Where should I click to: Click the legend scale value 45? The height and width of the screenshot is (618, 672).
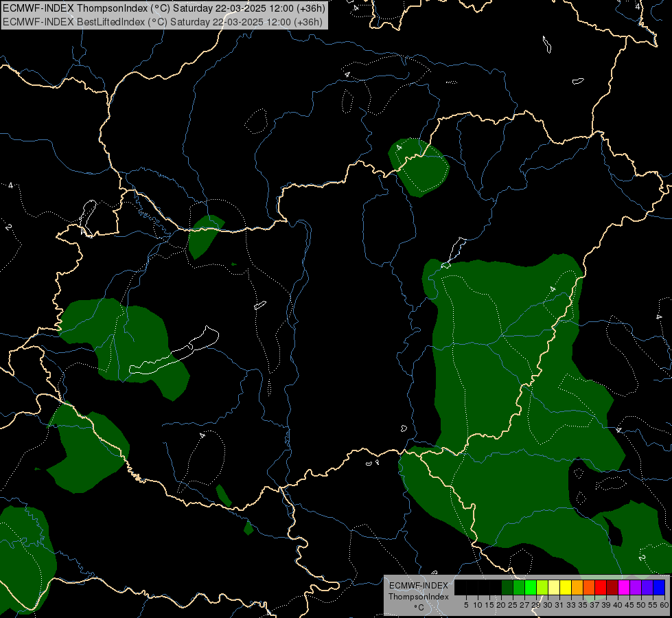click(630, 605)
